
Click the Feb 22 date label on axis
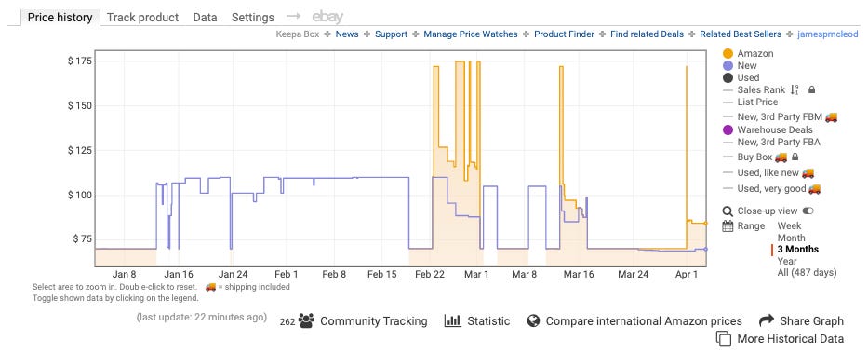pos(430,274)
